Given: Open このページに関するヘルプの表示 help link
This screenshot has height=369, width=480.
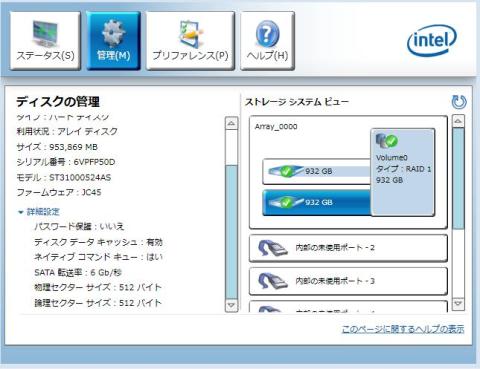Looking at the screenshot, I should pyautogui.click(x=403, y=329).
